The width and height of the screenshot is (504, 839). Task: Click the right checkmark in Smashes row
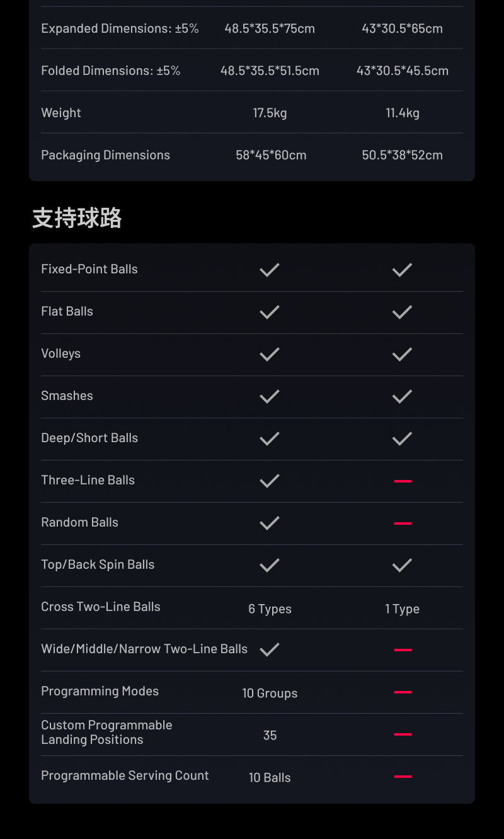402,397
